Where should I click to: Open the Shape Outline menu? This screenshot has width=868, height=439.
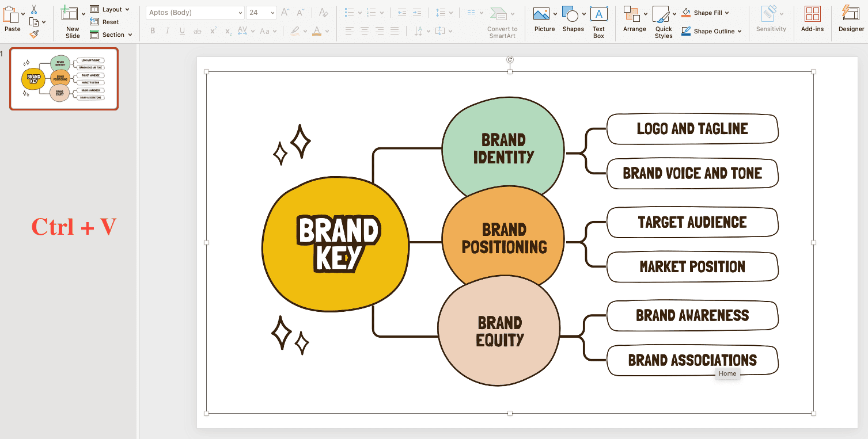tap(712, 31)
